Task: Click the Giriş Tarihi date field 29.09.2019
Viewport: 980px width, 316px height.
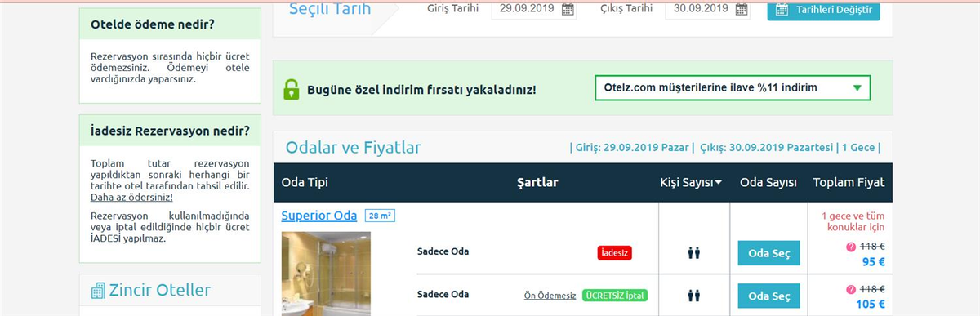Action: [x=534, y=10]
